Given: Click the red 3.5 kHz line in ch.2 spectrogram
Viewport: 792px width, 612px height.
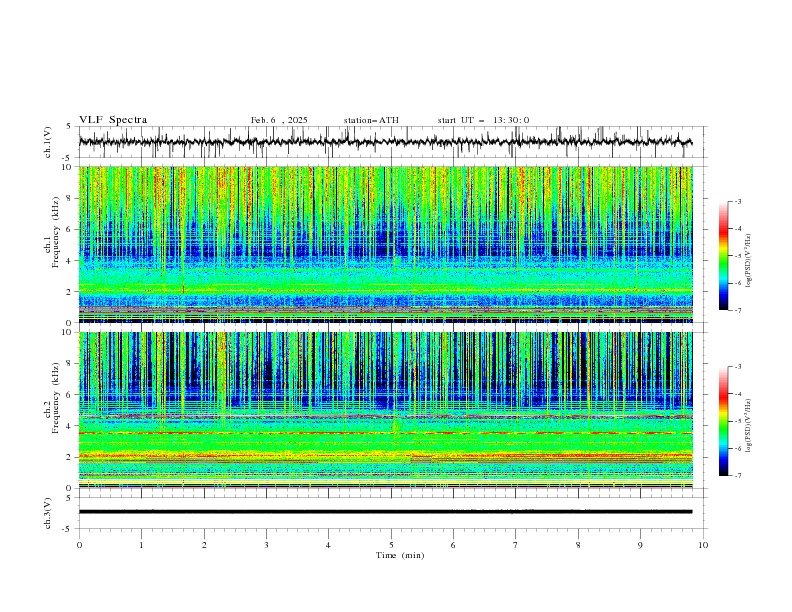Looking at the screenshot, I should tap(385, 433).
